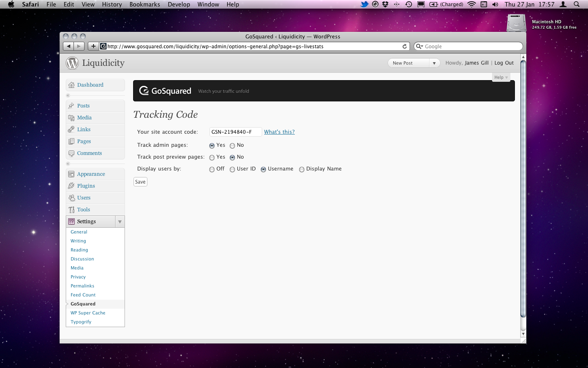Click the Links chain icon
This screenshot has width=588, height=368.
tap(71, 130)
